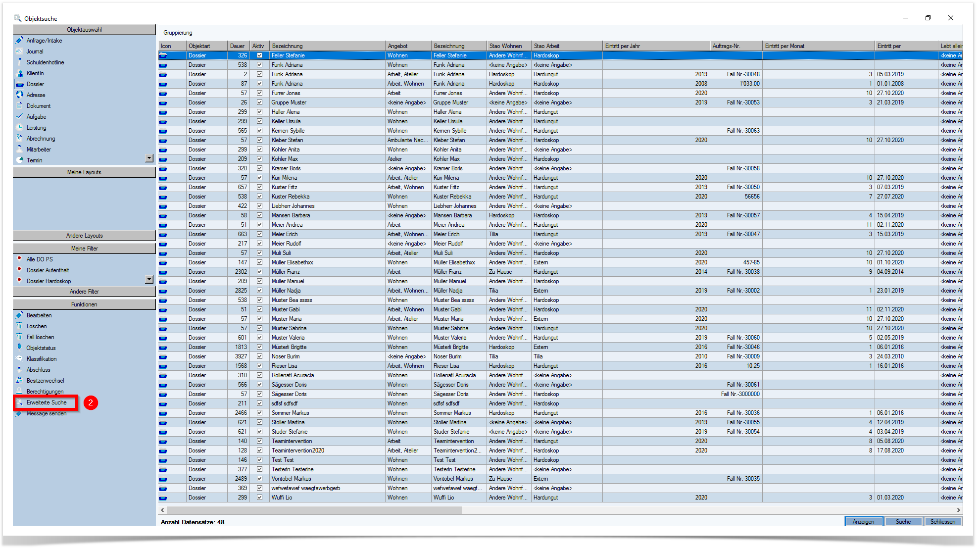
Task: Open the Besitzerwechsel function
Action: click(x=45, y=381)
